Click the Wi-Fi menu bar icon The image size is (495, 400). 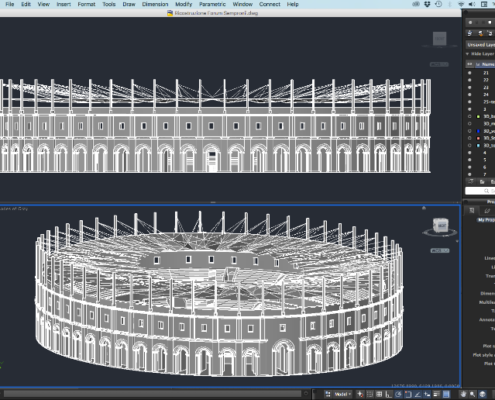click(x=461, y=4)
